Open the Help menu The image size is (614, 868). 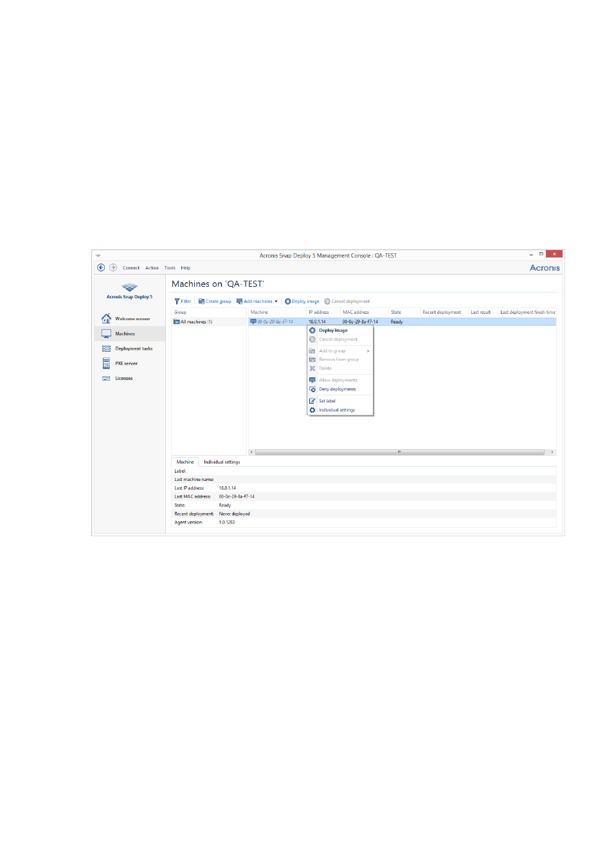point(186,268)
